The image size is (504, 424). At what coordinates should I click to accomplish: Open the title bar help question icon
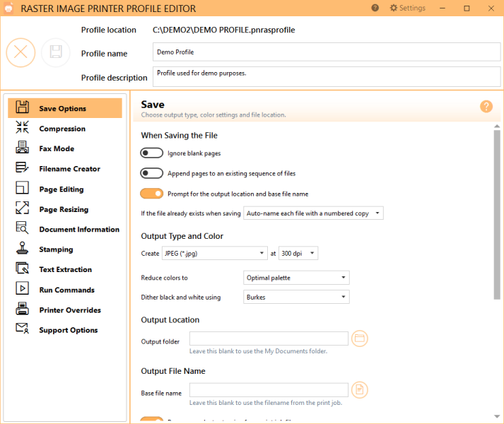(x=375, y=8)
